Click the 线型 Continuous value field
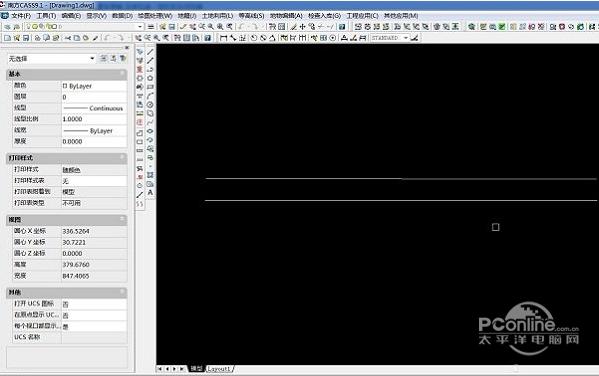 click(x=94, y=108)
